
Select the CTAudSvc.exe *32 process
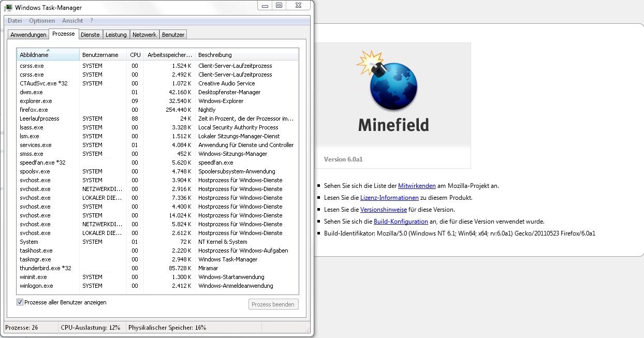tap(157, 83)
